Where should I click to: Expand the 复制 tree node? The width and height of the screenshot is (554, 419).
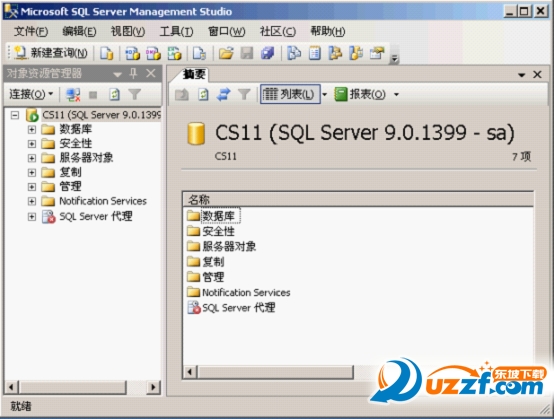(31, 172)
